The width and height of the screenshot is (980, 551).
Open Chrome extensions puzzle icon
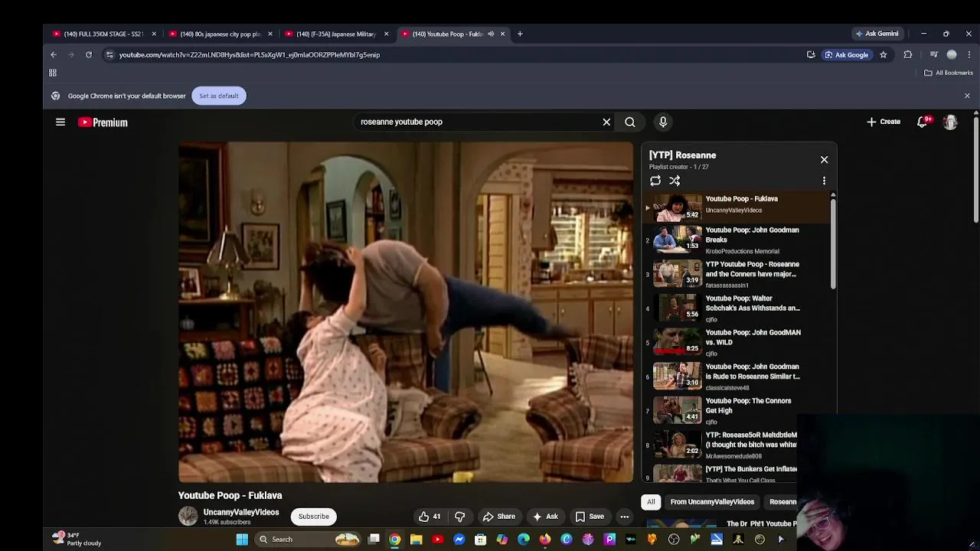(908, 55)
